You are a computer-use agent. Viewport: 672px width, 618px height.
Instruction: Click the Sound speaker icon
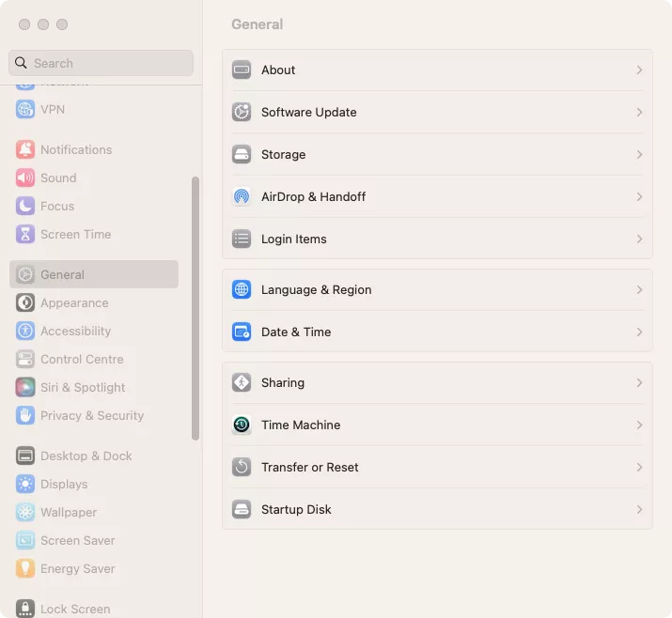[25, 178]
